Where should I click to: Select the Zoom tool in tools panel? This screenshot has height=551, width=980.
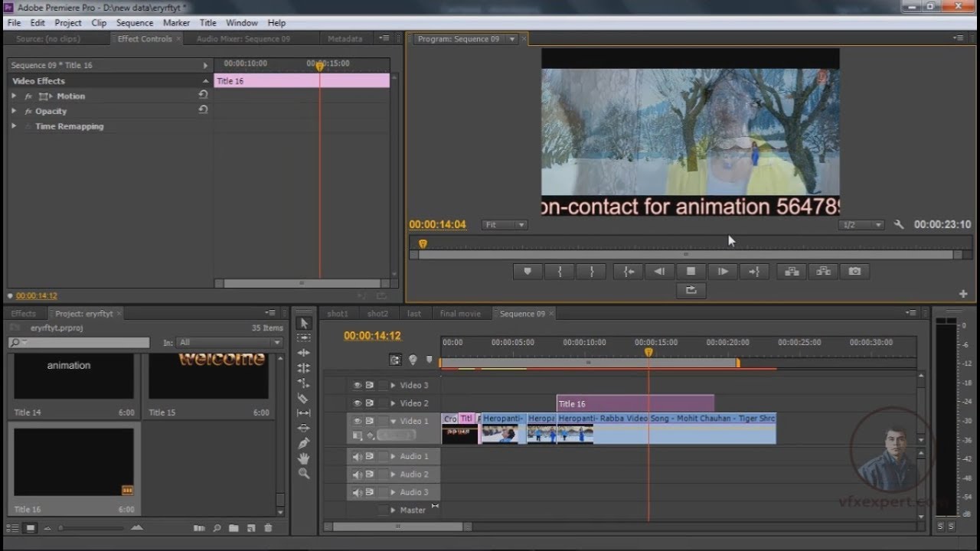pos(304,474)
